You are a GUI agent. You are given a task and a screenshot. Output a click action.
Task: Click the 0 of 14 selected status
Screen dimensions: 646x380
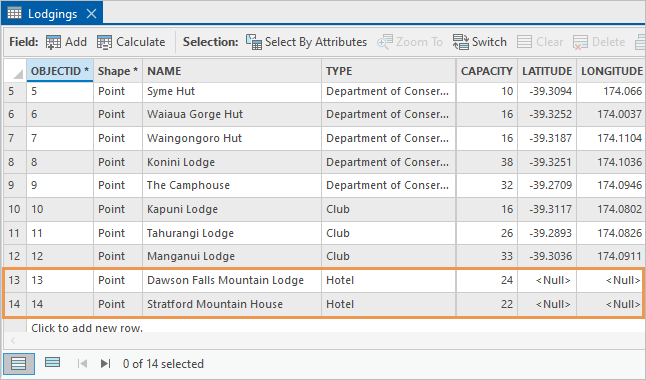[x=163, y=364]
